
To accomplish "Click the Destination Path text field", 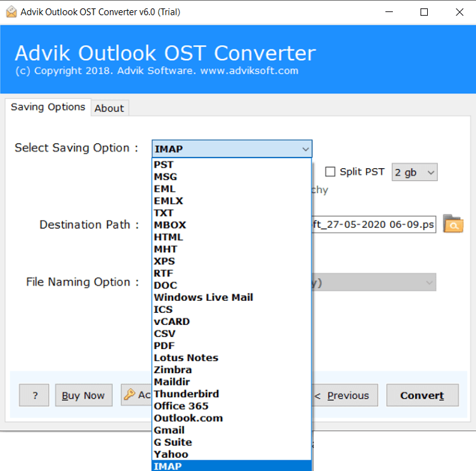I will coord(374,225).
